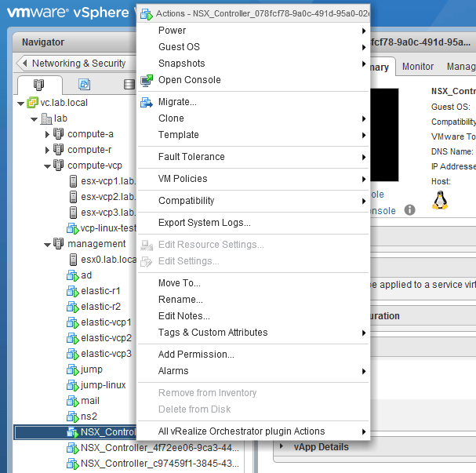Select esx0.lab.local host in tree
The image size is (476, 473).
[x=108, y=260]
